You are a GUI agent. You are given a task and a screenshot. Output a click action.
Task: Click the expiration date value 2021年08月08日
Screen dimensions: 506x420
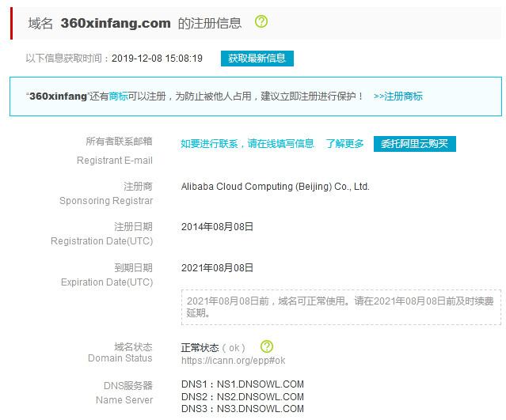click(217, 268)
